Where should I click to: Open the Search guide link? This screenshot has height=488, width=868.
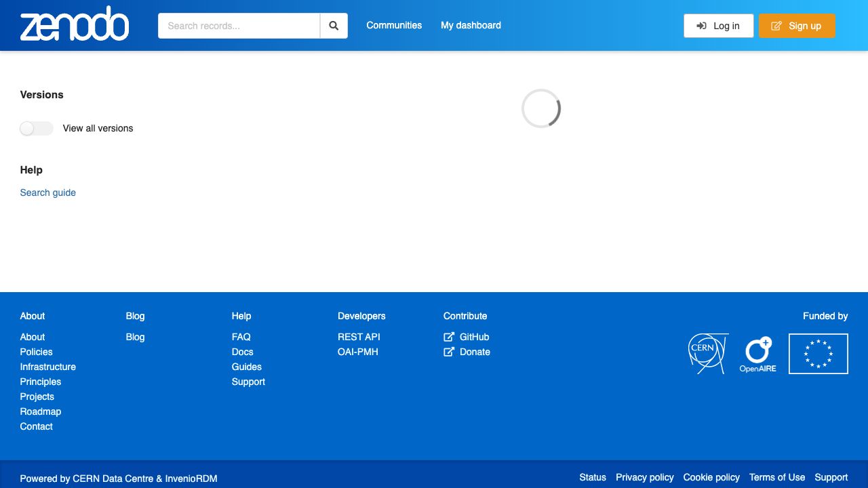click(x=48, y=192)
